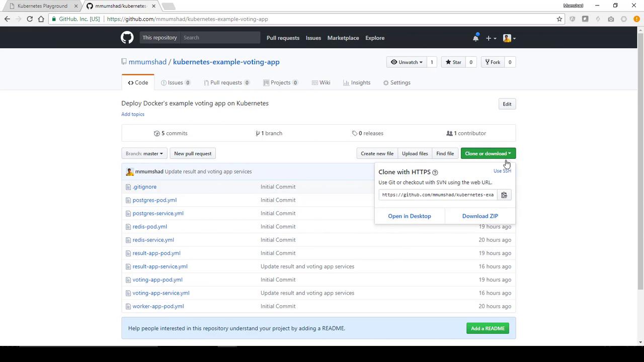Switch to the Issues repository tab
This screenshot has width=644, height=362.
coord(176,83)
